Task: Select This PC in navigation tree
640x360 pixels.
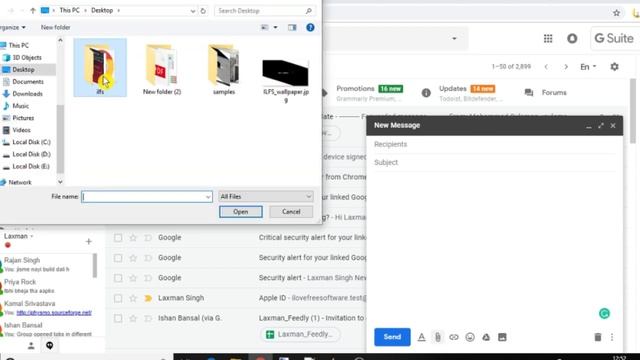Action: [x=19, y=45]
